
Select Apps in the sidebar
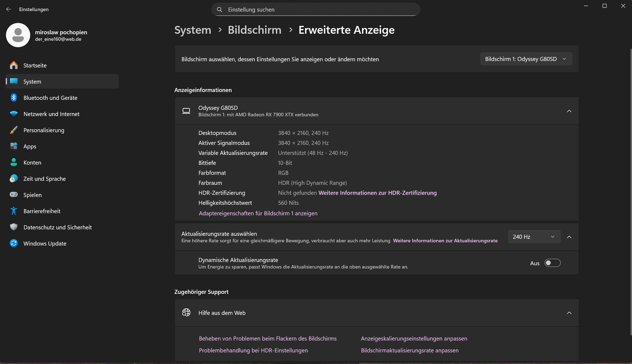[30, 146]
